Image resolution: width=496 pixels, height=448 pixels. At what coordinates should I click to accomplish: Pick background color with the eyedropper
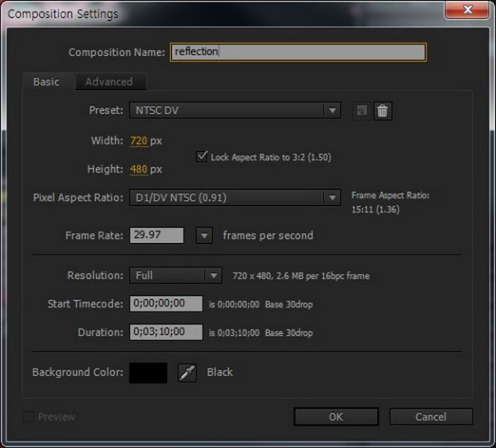pos(188,373)
